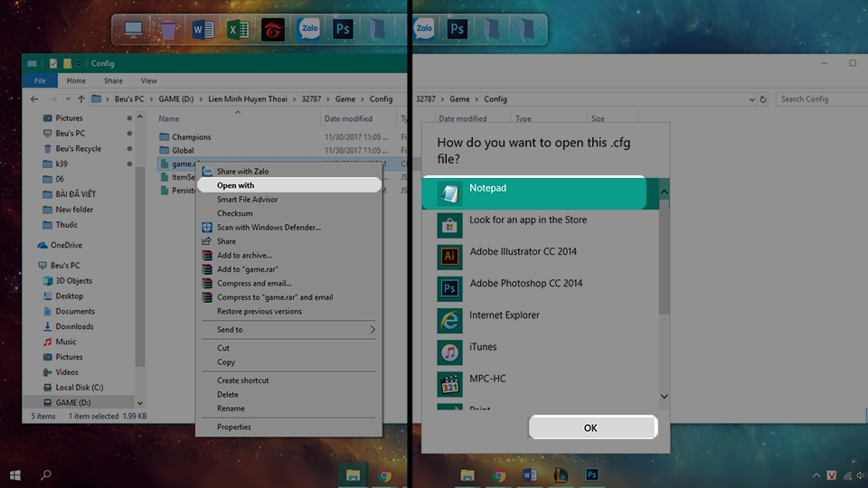Screen dimensions: 868x488
Task: Select the Adobe Illustrator CC 2014 icon
Action: tap(449, 256)
